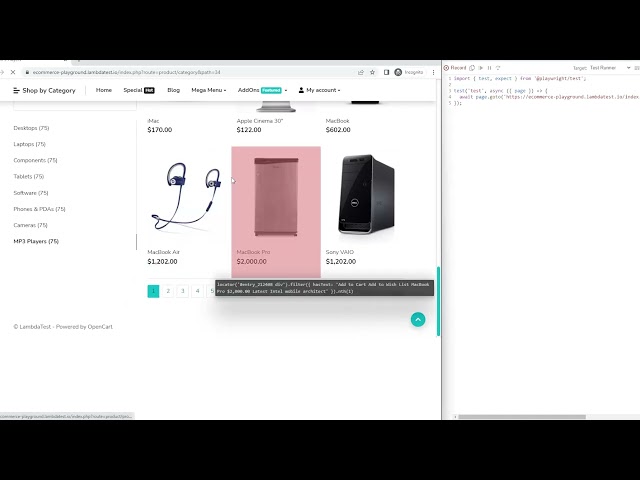Select the Components (75) category
640x480 pixels.
(x=35, y=160)
